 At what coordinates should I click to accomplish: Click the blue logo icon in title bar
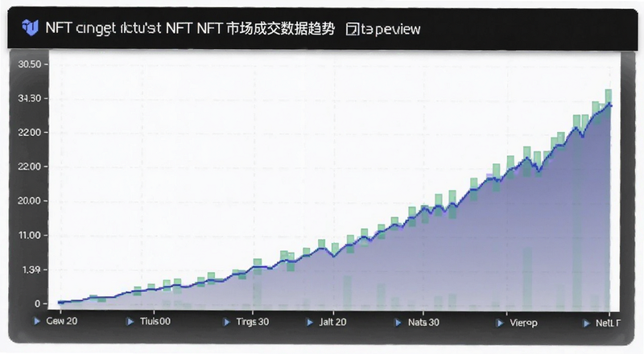click(x=30, y=27)
